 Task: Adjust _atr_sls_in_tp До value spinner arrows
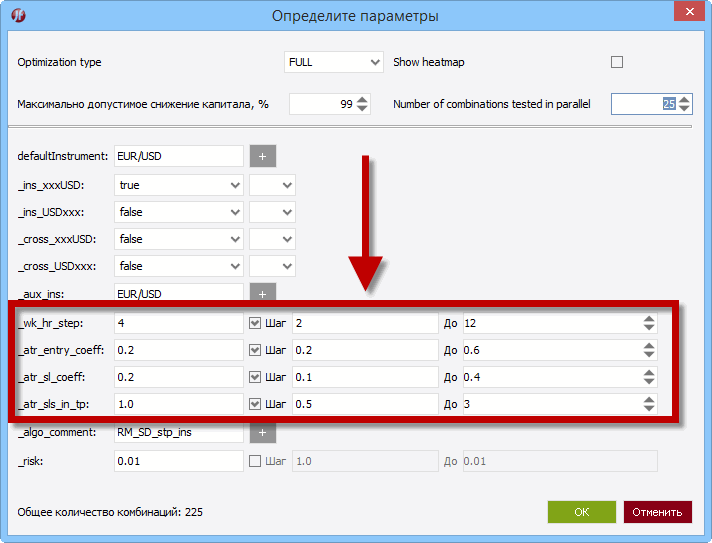[649, 404]
